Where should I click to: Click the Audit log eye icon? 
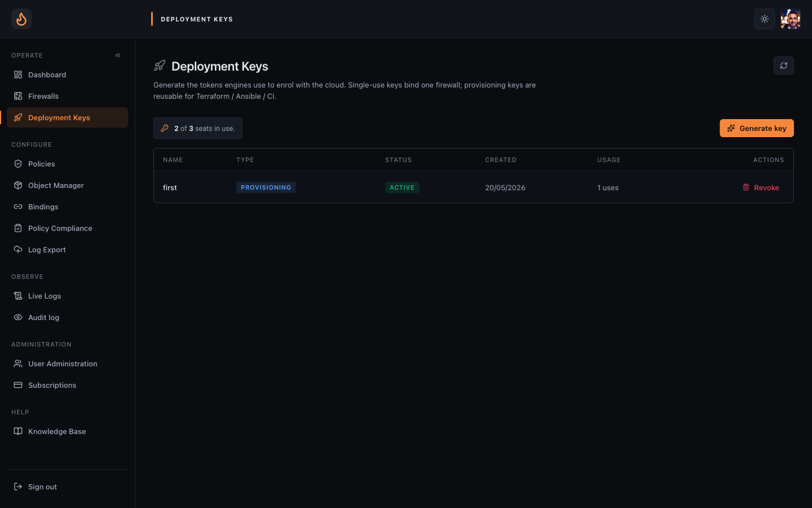[x=18, y=317]
